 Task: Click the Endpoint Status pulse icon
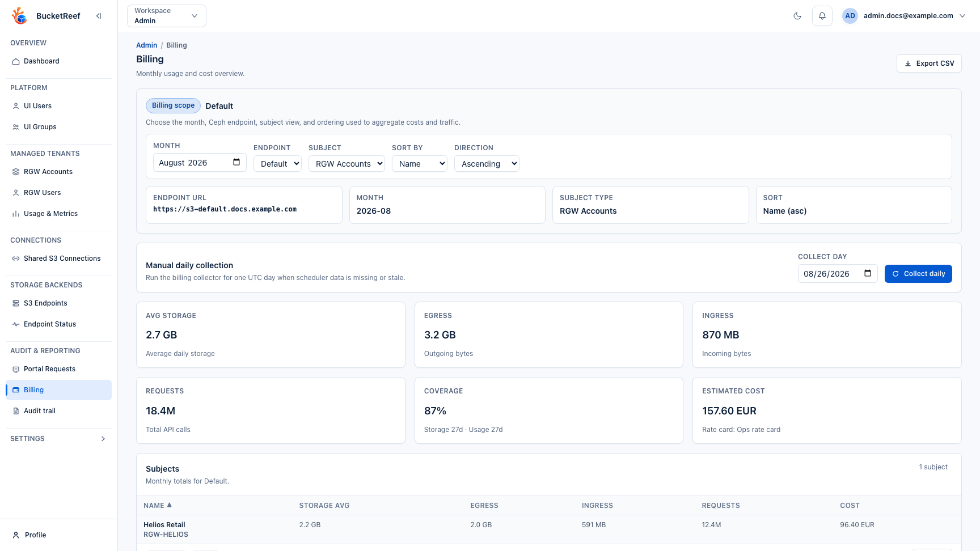click(x=16, y=324)
